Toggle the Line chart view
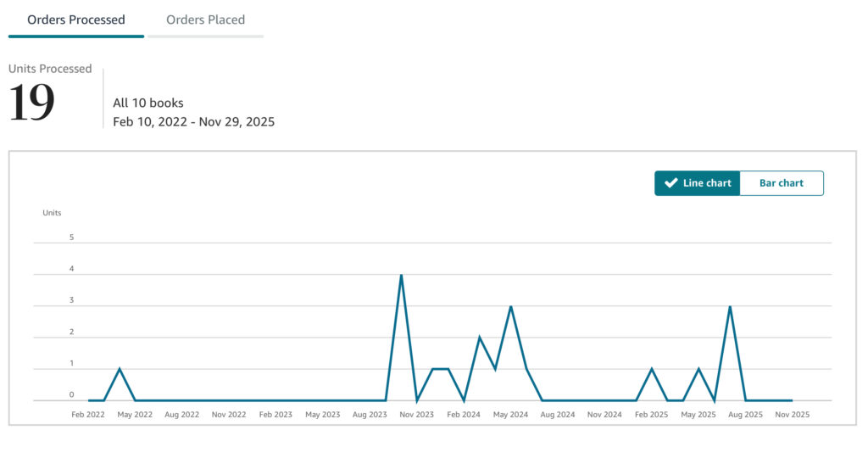The image size is (868, 458). click(x=697, y=183)
